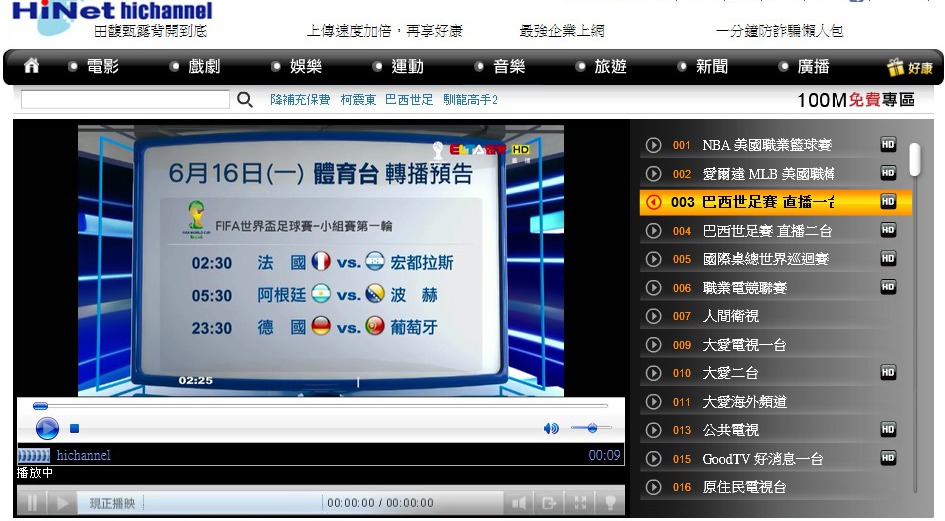The width and height of the screenshot is (945, 521).
Task: Click the 00:00:00 / 00:00:00 time display
Action: point(380,503)
